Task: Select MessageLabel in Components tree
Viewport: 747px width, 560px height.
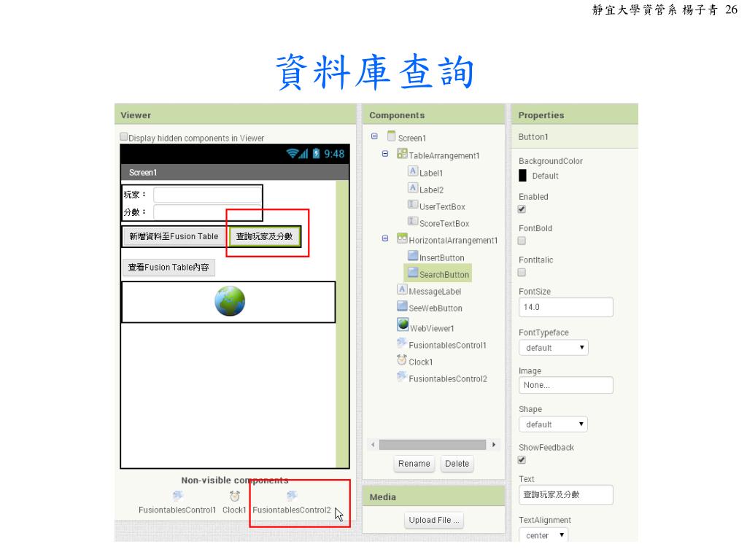Action: tap(435, 292)
